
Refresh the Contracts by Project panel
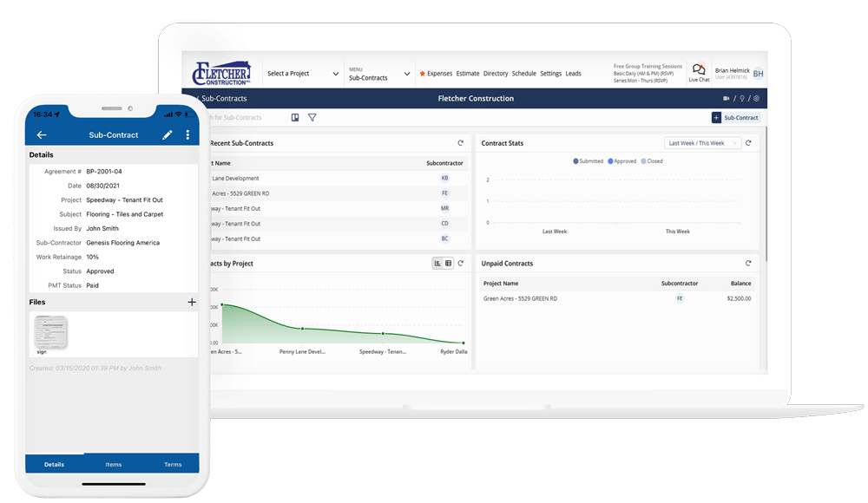(461, 264)
